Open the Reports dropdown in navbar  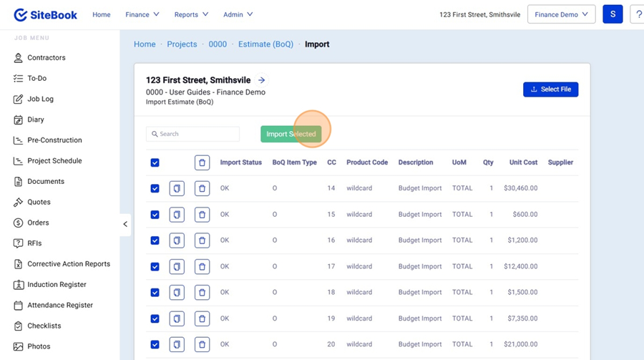(191, 14)
